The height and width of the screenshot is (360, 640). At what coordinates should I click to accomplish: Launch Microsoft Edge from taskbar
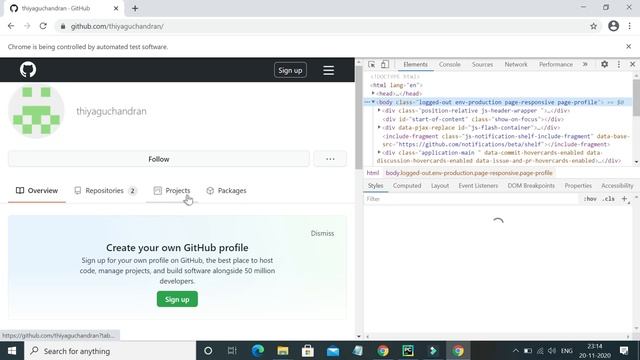pos(258,351)
